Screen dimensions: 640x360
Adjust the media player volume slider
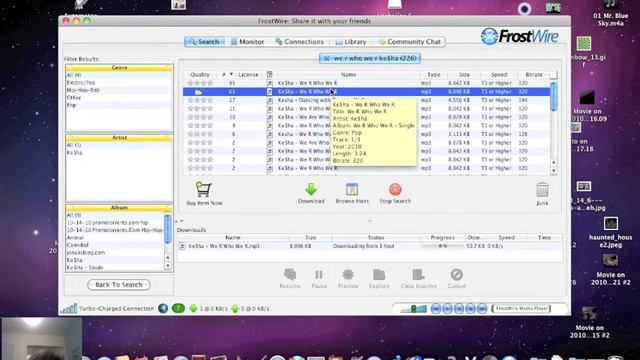pyautogui.click(x=413, y=309)
